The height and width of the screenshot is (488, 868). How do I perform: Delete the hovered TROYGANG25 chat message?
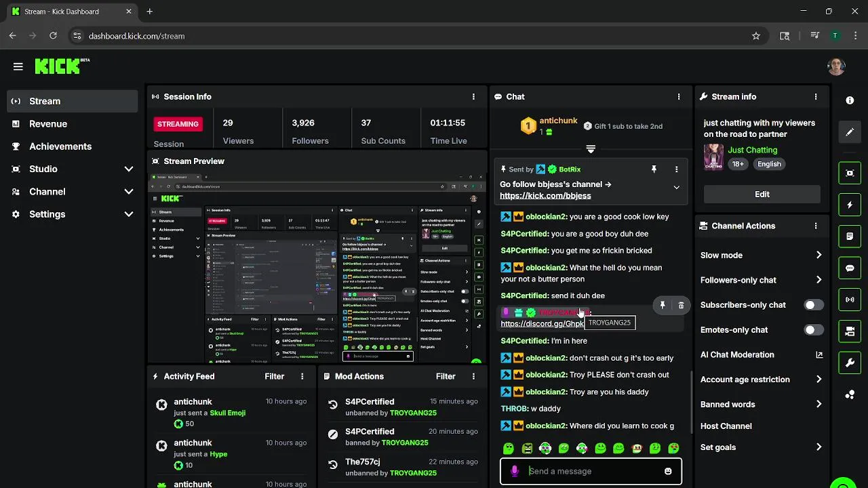(x=681, y=306)
